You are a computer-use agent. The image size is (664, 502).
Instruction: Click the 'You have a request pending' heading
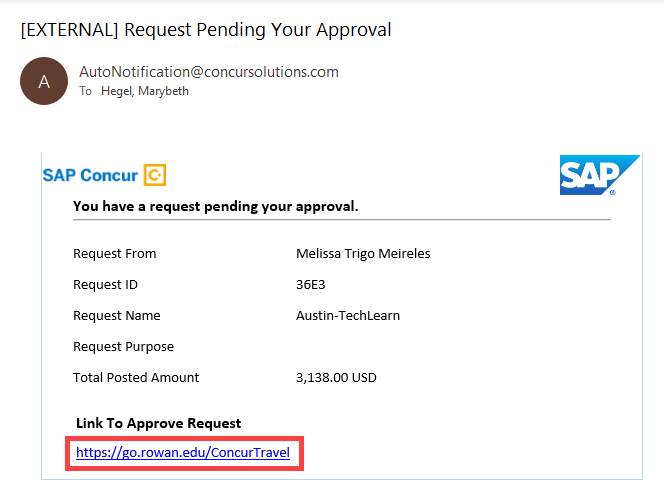[216, 206]
